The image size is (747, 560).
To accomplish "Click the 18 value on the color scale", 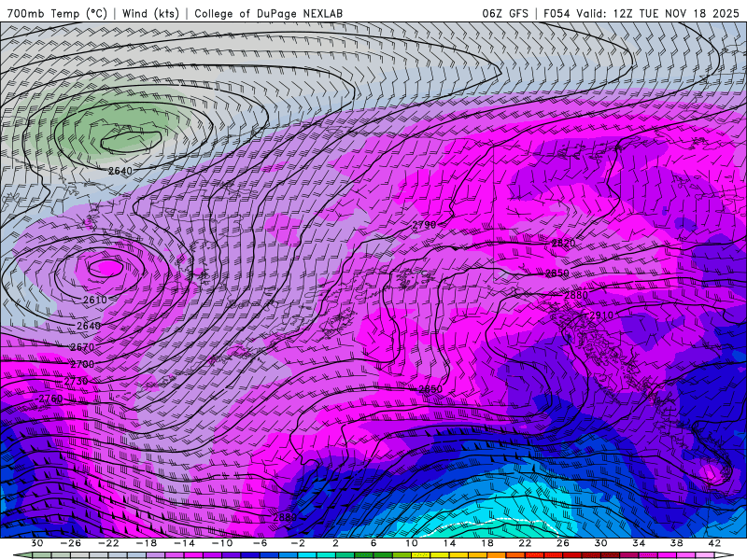I will pos(487,543).
